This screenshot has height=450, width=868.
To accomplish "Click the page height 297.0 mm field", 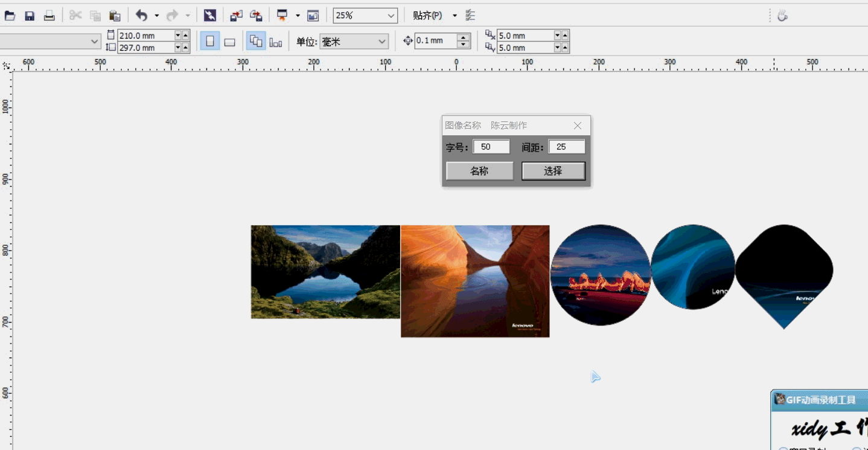I will pos(146,48).
